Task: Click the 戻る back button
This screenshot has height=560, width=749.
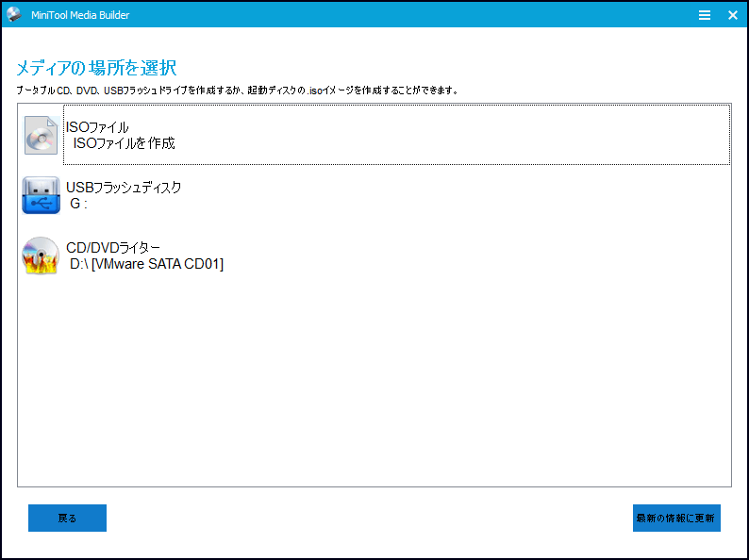Action: pos(67,518)
